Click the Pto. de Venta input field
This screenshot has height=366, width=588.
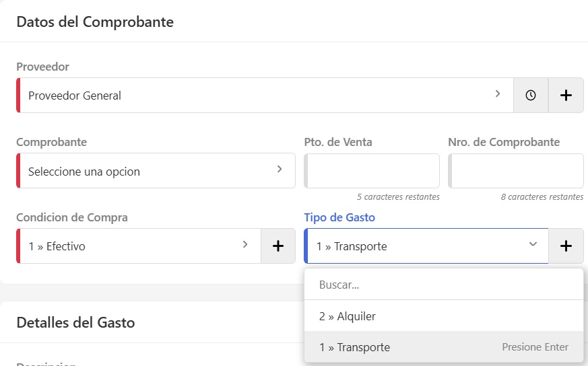click(x=372, y=171)
